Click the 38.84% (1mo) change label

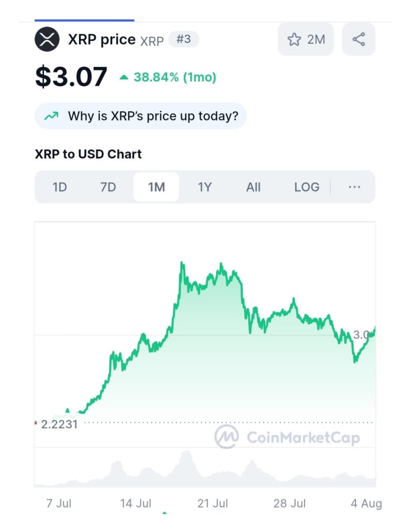point(175,78)
